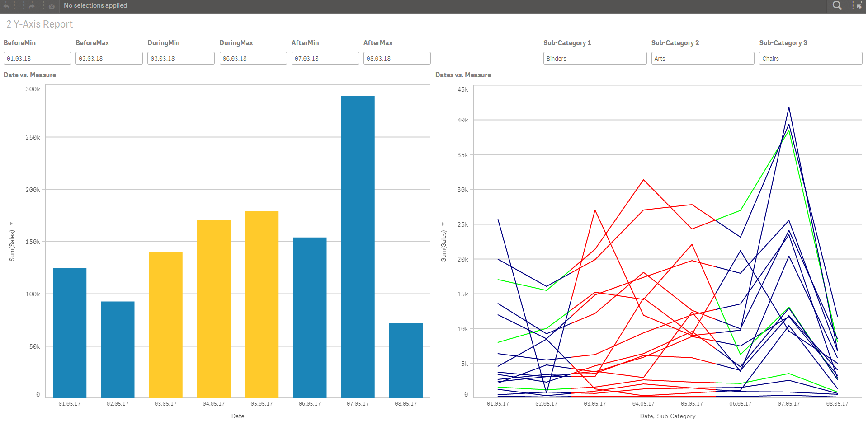Select the yellow bar for 03.05.17
Viewport: 868px width, 425px height.
[x=166, y=325]
